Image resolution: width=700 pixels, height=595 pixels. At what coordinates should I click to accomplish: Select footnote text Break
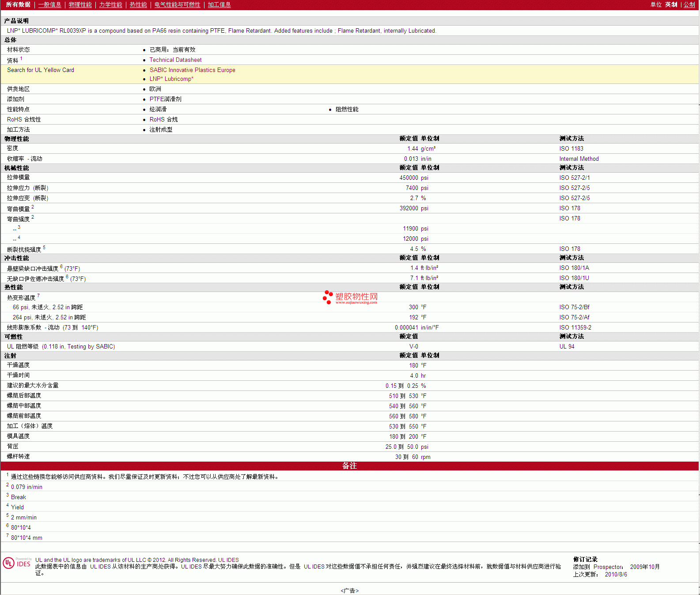pos(18,497)
